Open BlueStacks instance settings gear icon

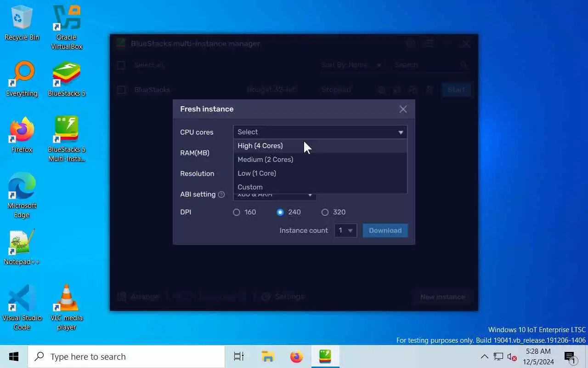pos(381,90)
